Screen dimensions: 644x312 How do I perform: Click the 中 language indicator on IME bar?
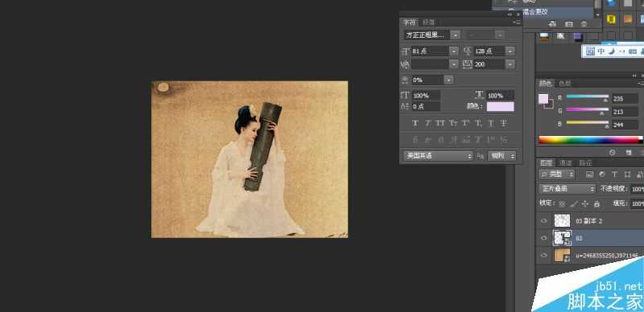[x=601, y=51]
